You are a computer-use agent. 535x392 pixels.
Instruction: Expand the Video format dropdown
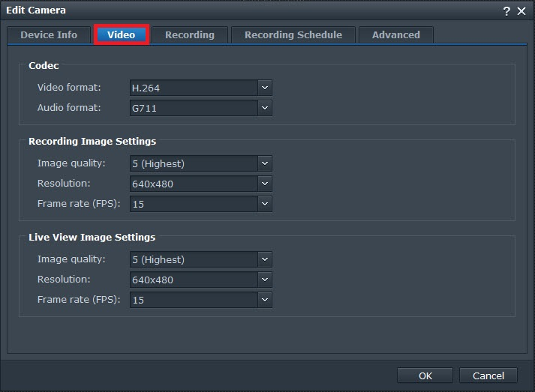point(264,88)
